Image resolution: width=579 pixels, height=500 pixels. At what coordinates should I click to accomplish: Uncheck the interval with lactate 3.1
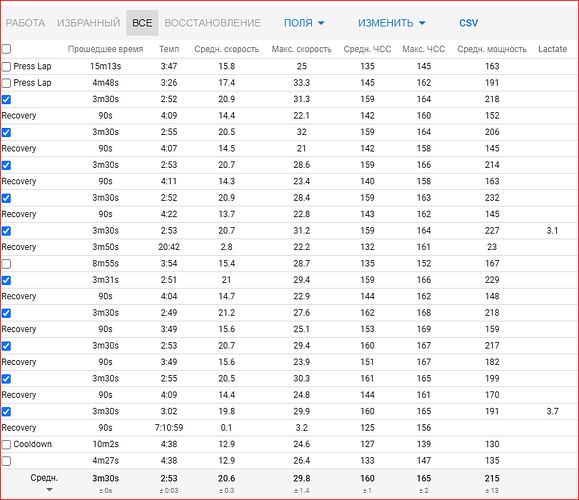(6, 231)
